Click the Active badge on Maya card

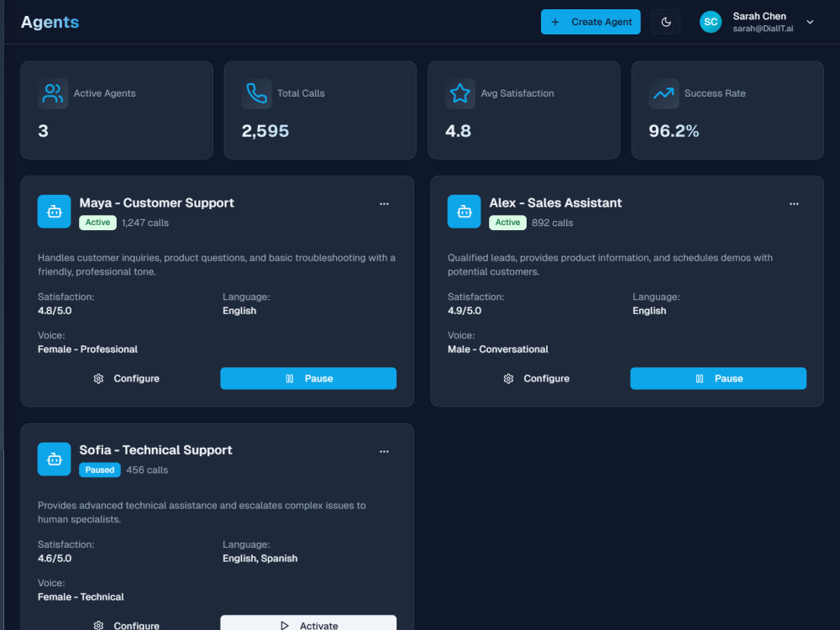point(97,223)
